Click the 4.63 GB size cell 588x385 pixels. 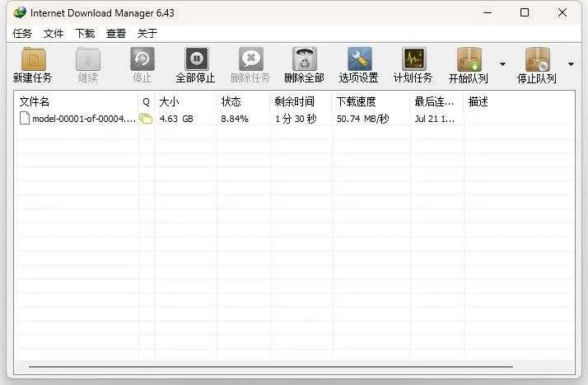pyautogui.click(x=176, y=119)
